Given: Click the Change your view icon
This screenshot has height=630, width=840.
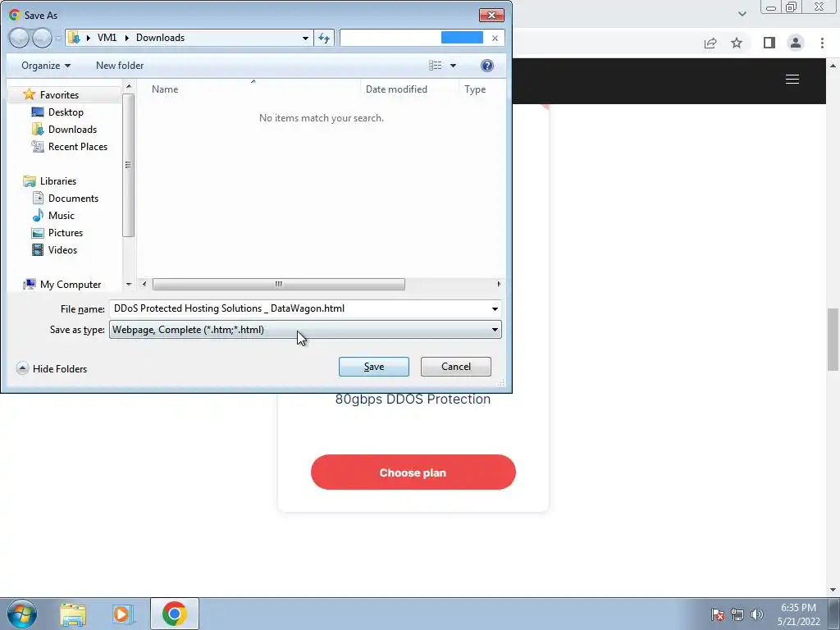Looking at the screenshot, I should pos(436,66).
